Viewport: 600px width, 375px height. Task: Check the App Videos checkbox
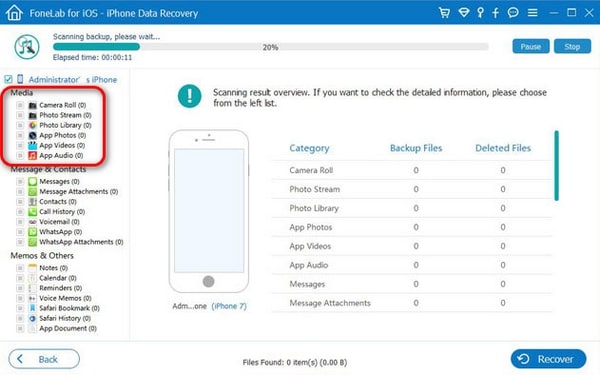pyautogui.click(x=20, y=145)
